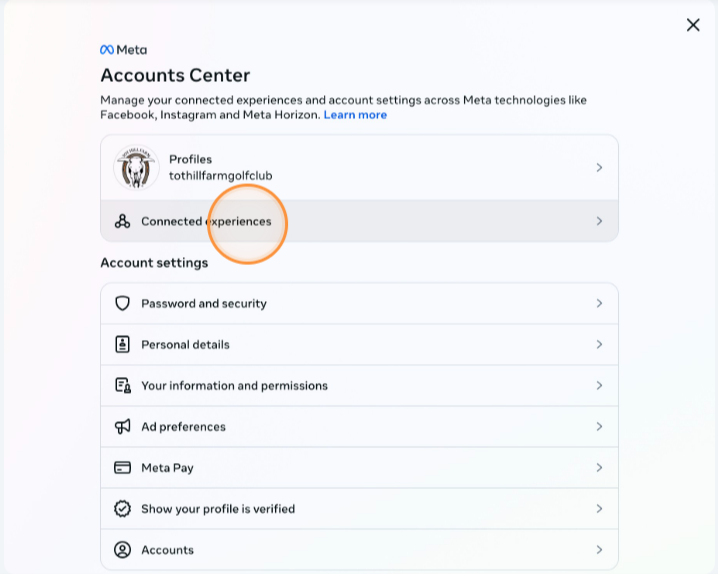
Task: Open Your information and permissions
Action: [x=234, y=385]
